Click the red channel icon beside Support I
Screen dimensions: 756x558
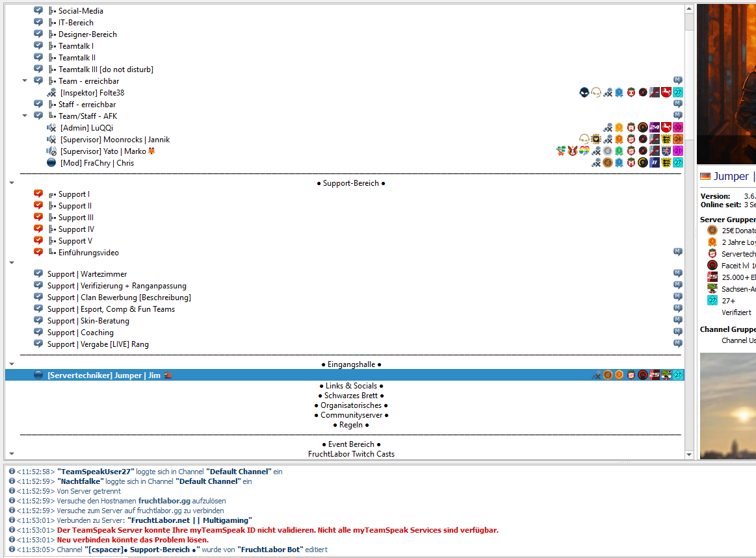tap(38, 194)
